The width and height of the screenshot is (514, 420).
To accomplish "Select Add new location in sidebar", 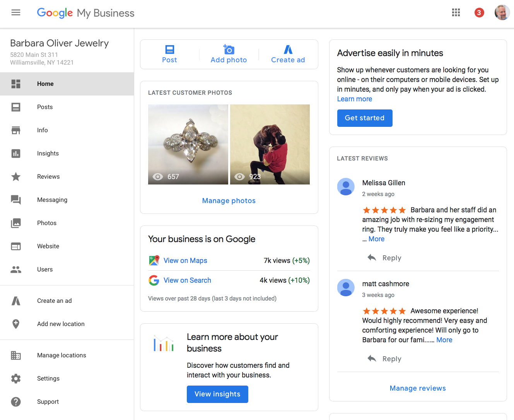I will (x=67, y=324).
